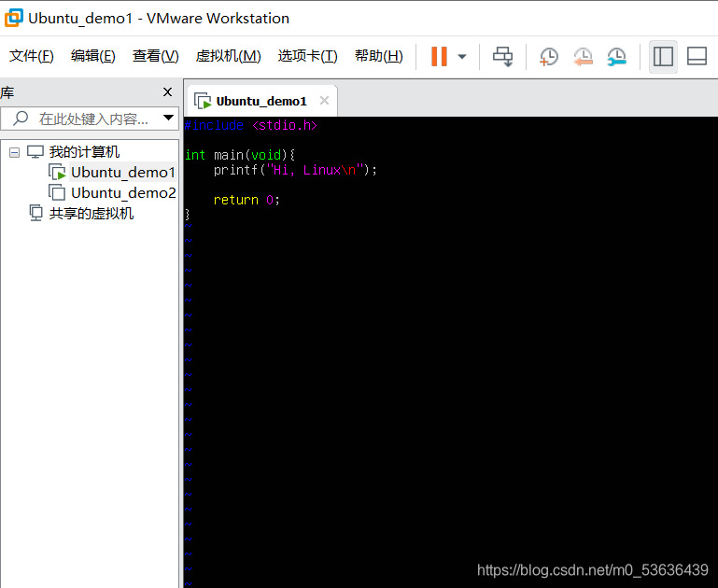Revert VM to previous snapshot
718x588 pixels.
coord(583,57)
